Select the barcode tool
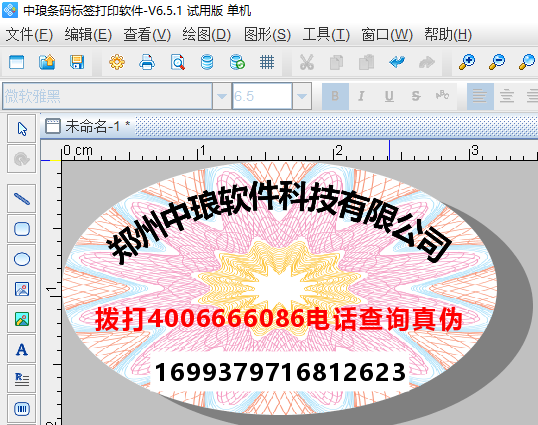This screenshot has height=425, width=538. point(22,409)
